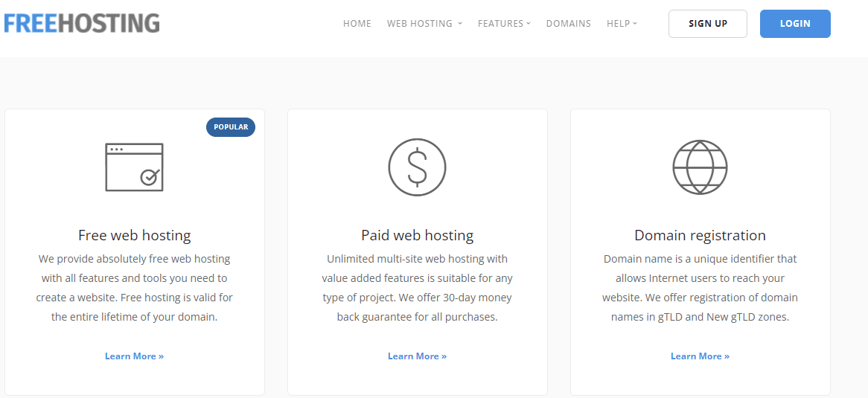
Task: Click Learn More under Free web hosting
Action: click(x=135, y=356)
